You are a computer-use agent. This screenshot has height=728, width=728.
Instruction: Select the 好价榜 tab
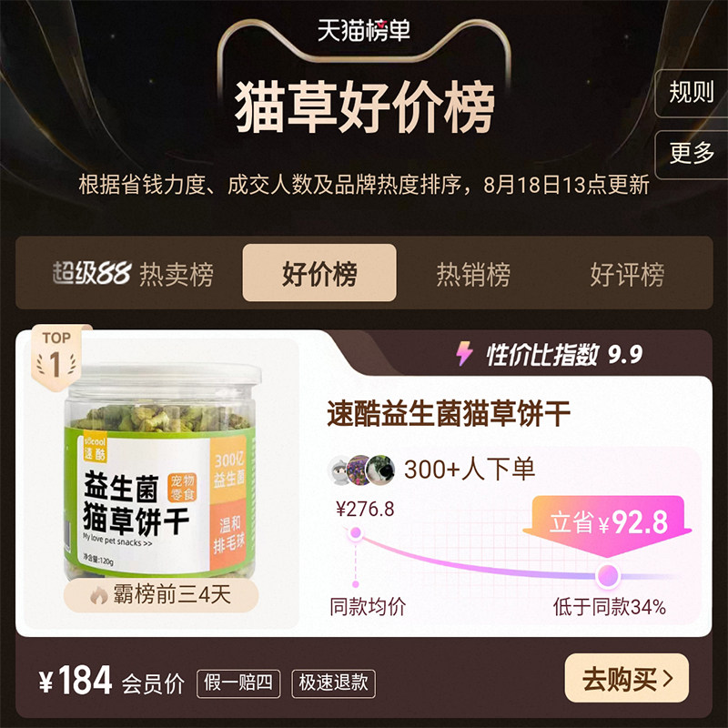point(319,272)
